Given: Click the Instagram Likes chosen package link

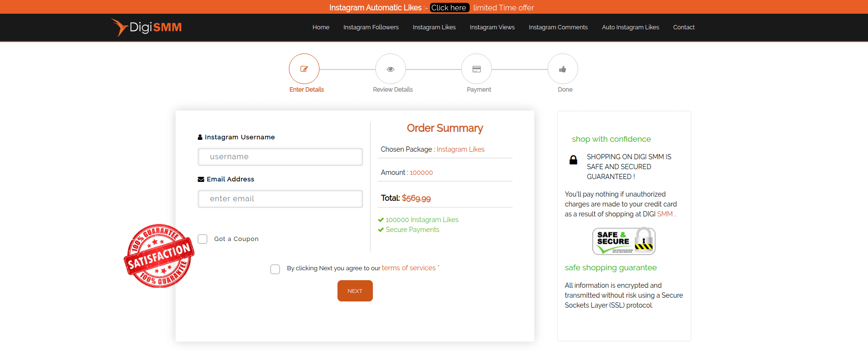Looking at the screenshot, I should tap(461, 149).
